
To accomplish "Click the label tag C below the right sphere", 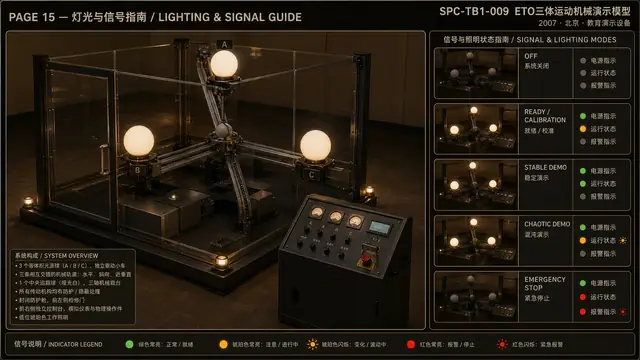I will tap(311, 175).
